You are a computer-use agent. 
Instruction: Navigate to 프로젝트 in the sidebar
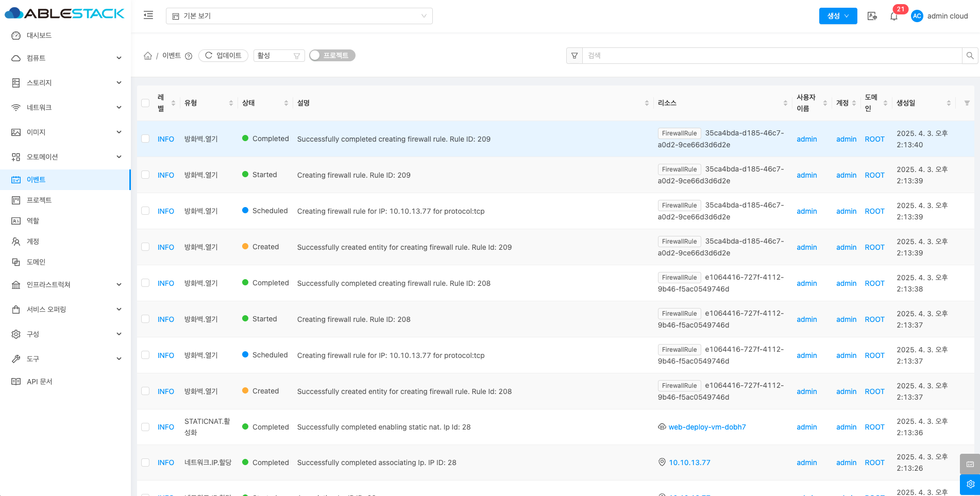(x=39, y=200)
